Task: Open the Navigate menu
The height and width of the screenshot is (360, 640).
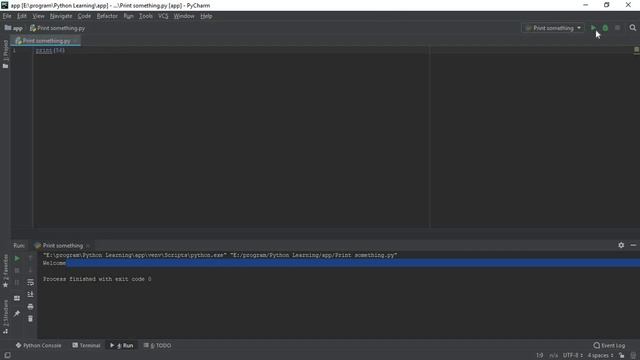Action: [61, 16]
